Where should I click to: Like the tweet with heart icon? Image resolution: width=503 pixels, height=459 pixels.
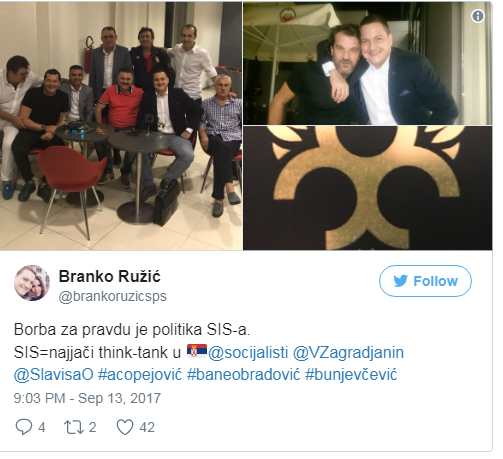[125, 427]
